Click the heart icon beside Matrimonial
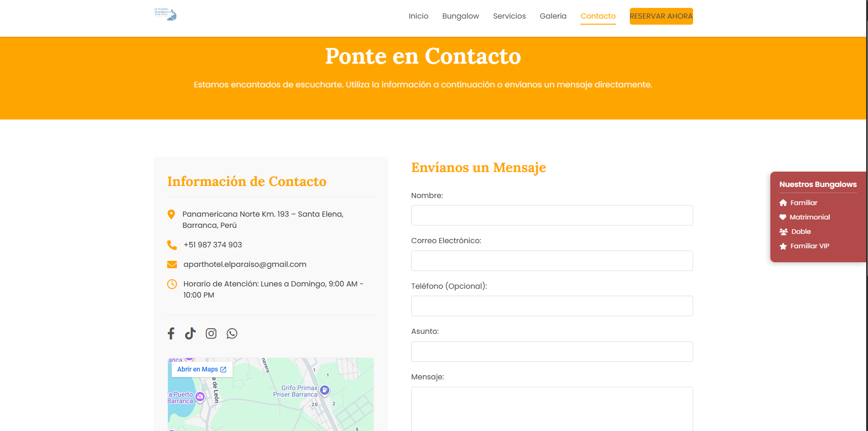Screen dimensions: 868x431 tap(783, 217)
